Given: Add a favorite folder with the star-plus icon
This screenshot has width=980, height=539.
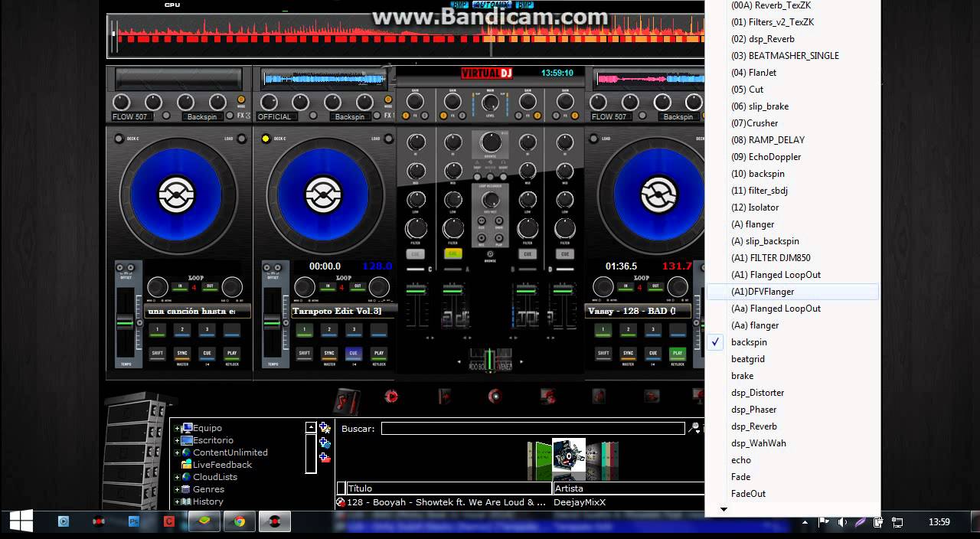Looking at the screenshot, I should click(325, 428).
